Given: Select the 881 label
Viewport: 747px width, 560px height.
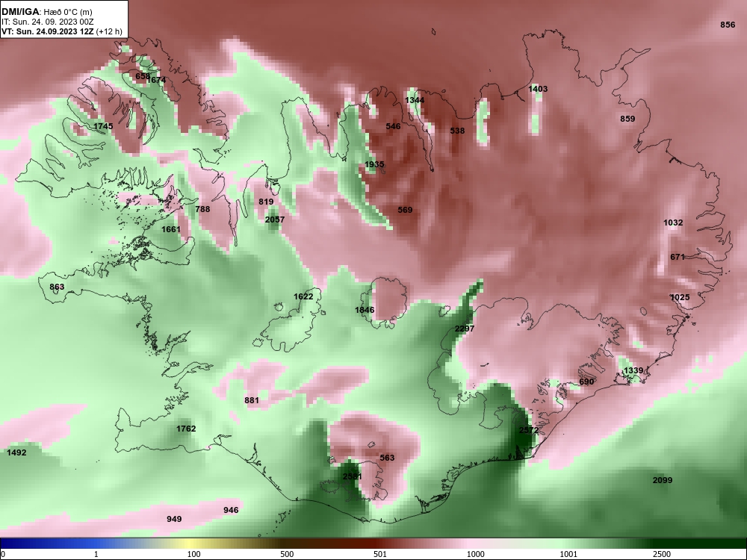Looking at the screenshot, I should coord(252,400).
